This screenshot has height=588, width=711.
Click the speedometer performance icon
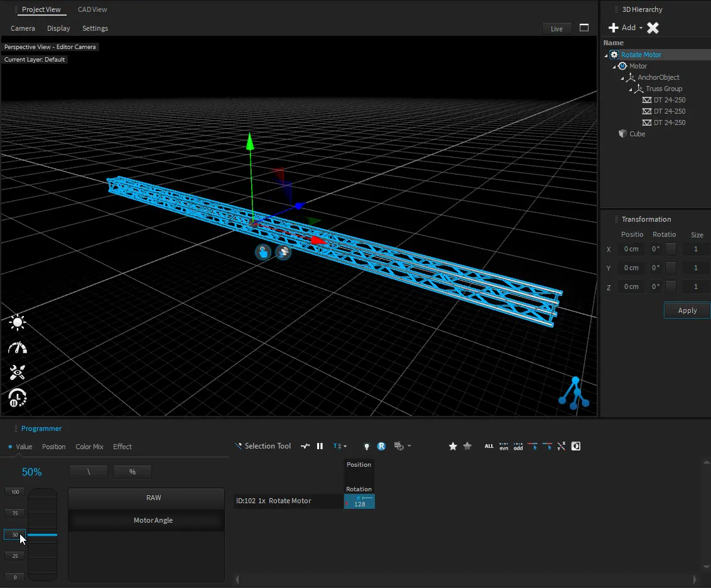pyautogui.click(x=18, y=348)
